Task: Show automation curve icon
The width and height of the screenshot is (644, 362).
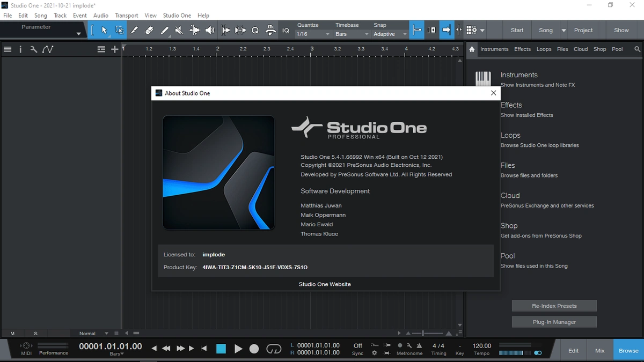Action: coord(48,49)
